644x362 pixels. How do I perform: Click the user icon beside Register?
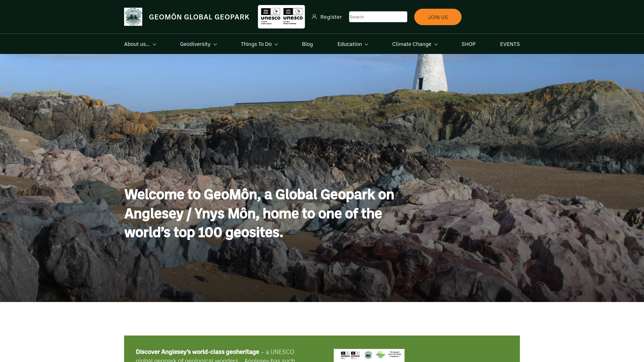pos(314,17)
